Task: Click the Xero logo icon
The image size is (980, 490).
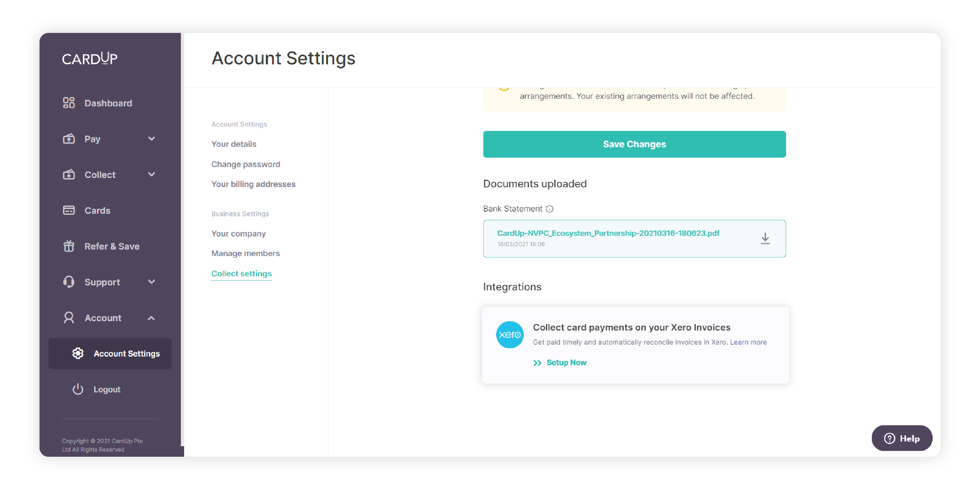Action: click(510, 335)
